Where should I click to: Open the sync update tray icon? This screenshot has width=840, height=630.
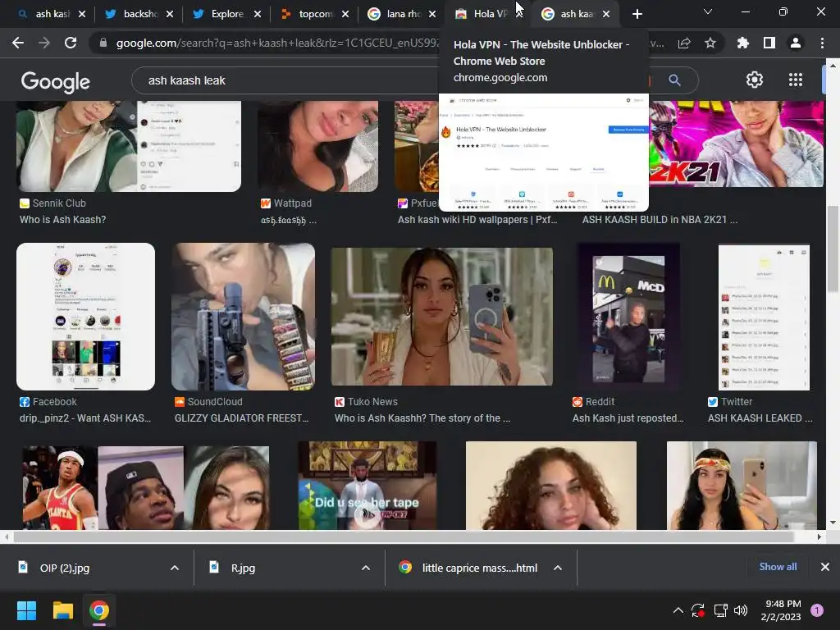point(697,610)
